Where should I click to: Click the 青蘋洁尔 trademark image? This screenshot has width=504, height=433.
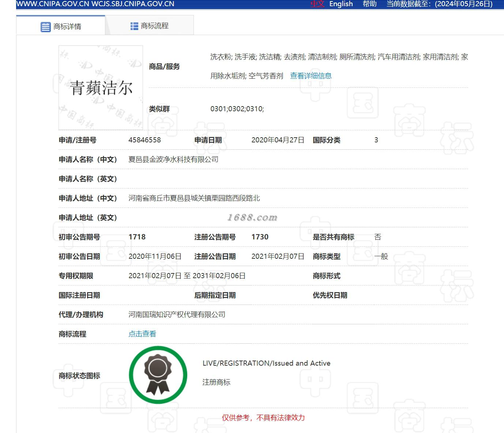(101, 87)
